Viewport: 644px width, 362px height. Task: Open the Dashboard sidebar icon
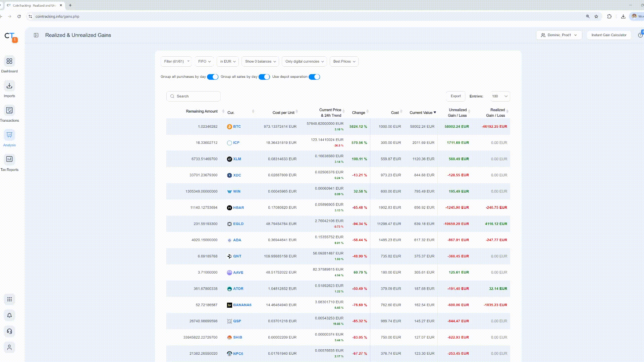pos(9,61)
